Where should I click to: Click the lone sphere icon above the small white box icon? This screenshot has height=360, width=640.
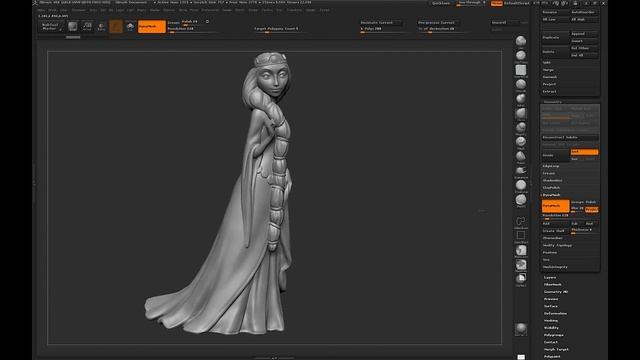521,328
